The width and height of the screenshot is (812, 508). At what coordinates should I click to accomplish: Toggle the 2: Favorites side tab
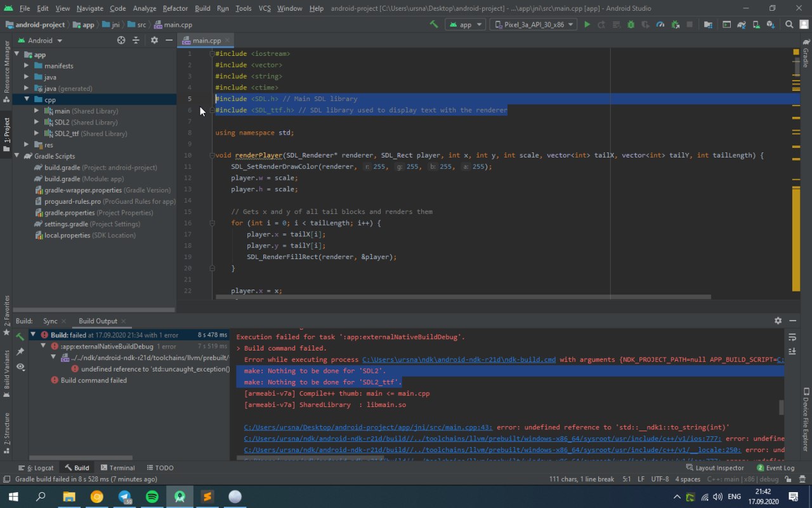[x=6, y=316]
